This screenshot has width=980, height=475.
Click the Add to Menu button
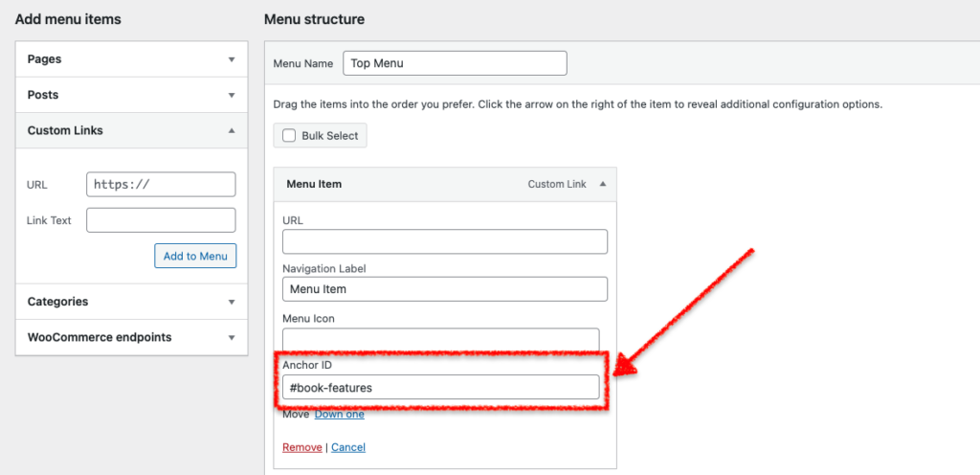tap(195, 256)
